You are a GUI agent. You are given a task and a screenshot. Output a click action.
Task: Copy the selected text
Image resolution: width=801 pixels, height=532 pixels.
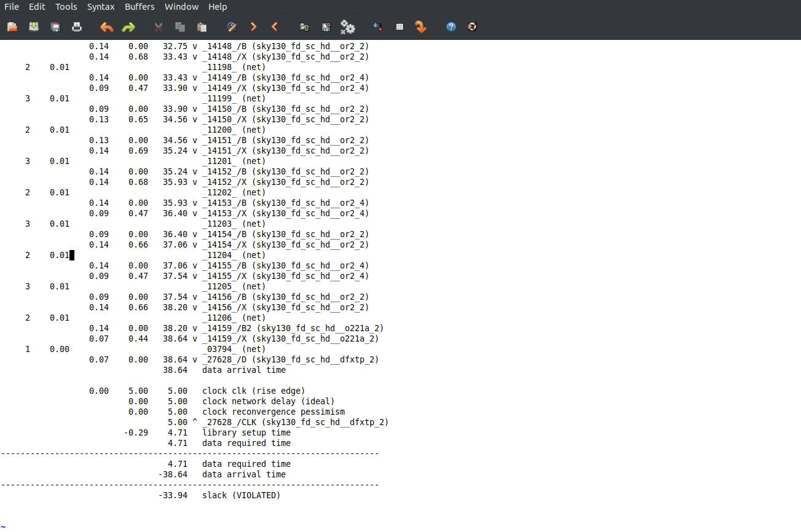pyautogui.click(x=179, y=27)
